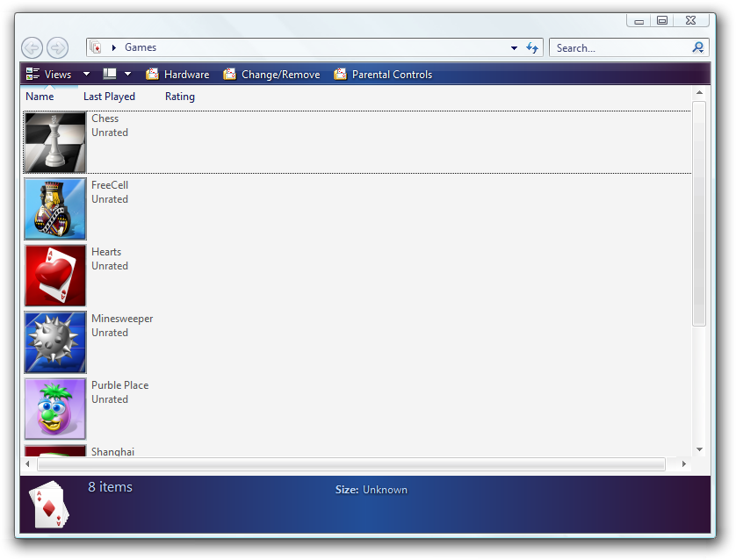
Task: Click the Parental Controls toolbar icon
Action: coord(340,74)
